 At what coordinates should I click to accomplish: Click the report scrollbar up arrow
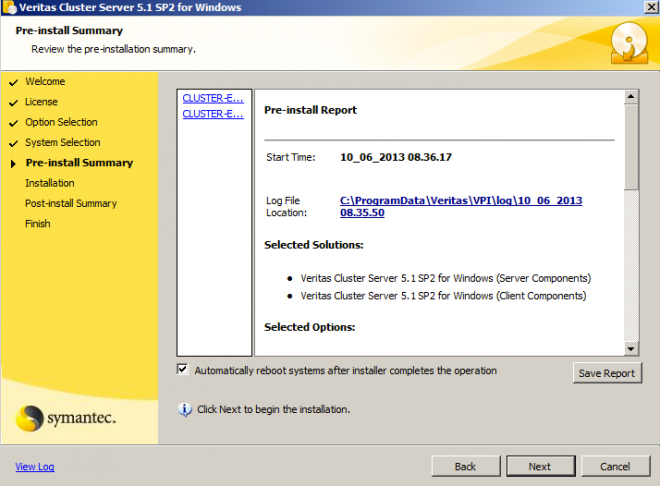click(631, 97)
